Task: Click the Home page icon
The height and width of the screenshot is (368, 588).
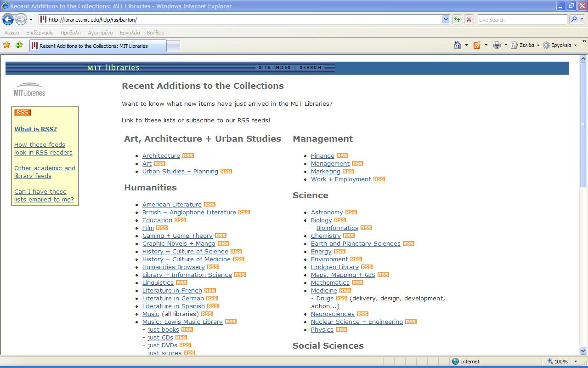Action: 458,45
